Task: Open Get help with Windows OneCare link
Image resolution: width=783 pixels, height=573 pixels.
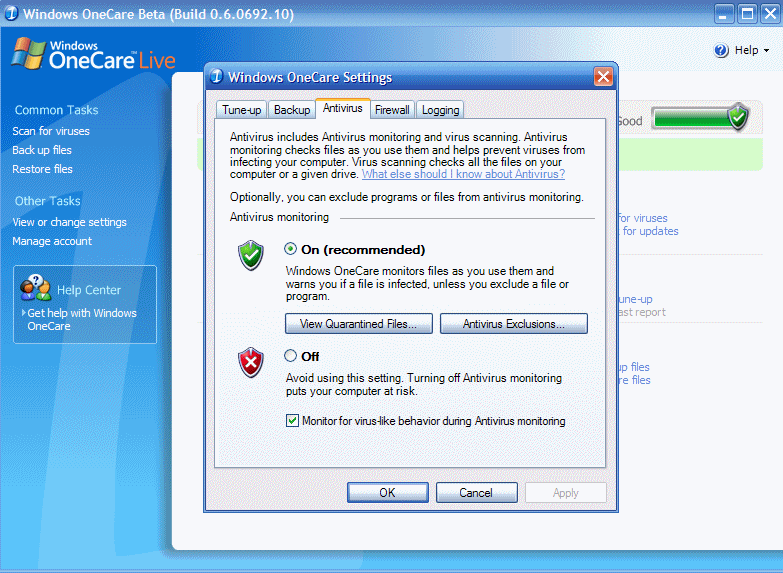Action: coord(81,319)
